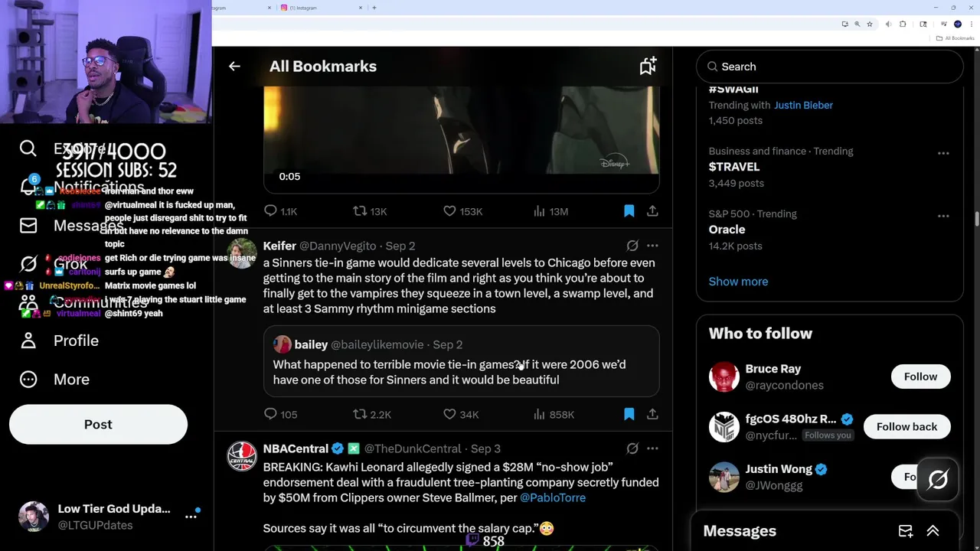
Task: Bookmark this page with star icon
Action: pos(870,24)
